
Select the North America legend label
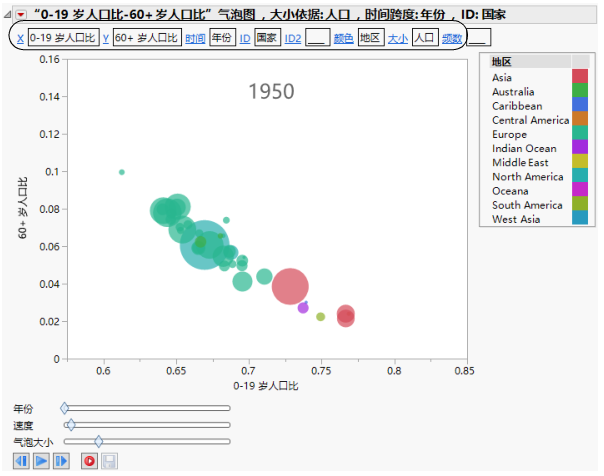(528, 177)
